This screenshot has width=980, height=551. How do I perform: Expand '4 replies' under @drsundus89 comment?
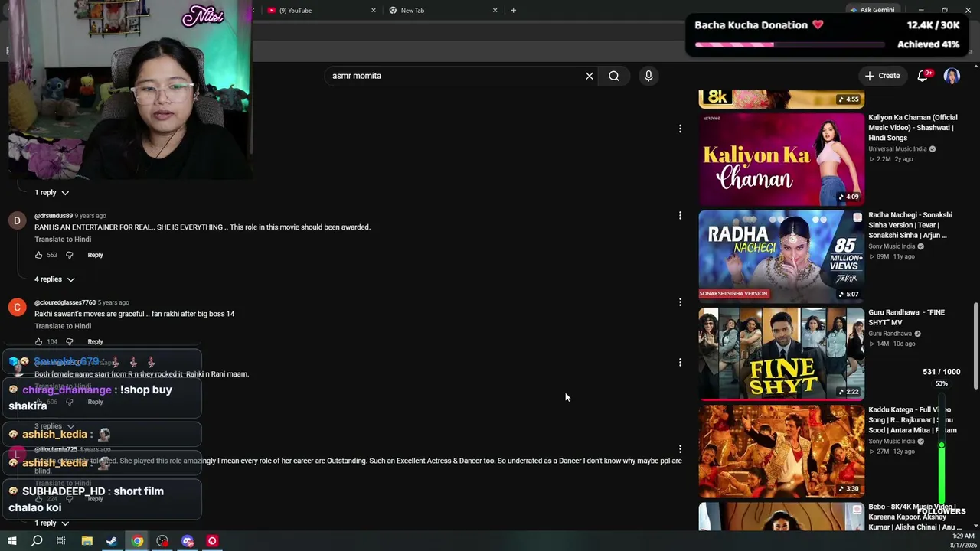[54, 279]
